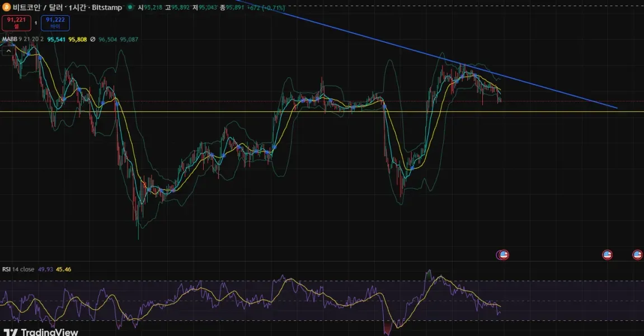This screenshot has width=644, height=336.
Task: Collapse the indicator legend with chevron
Action: (x=8, y=51)
